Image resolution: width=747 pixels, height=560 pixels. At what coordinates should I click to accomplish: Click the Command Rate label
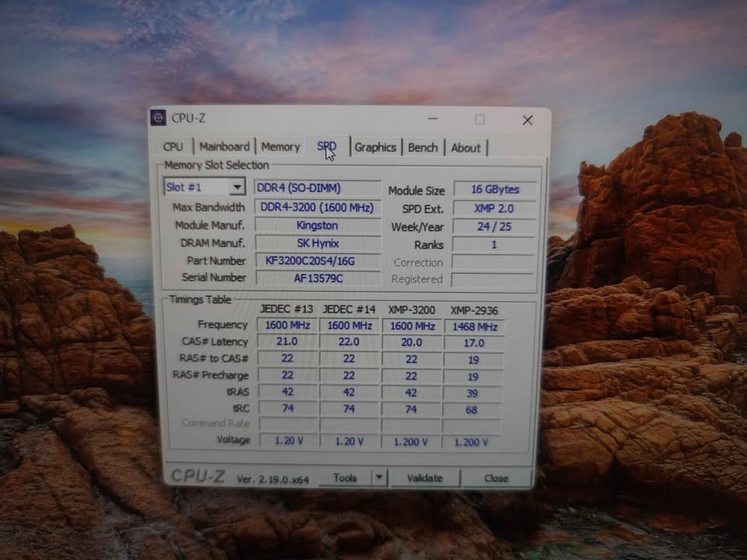coord(216,423)
